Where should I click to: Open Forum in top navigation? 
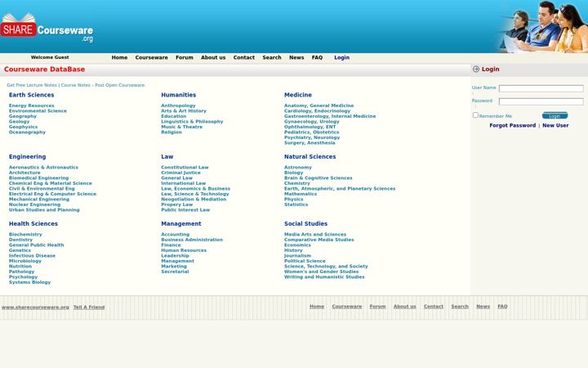click(185, 57)
